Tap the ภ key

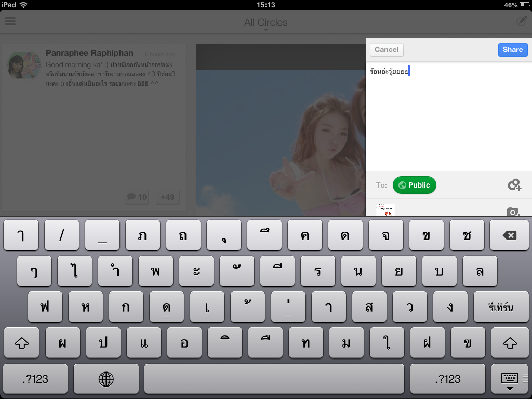(x=143, y=235)
